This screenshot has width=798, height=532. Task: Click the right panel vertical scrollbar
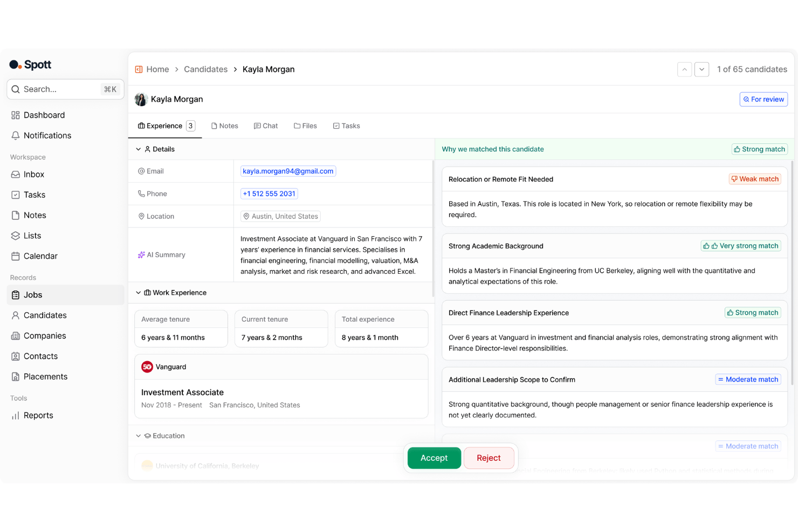coord(792,273)
